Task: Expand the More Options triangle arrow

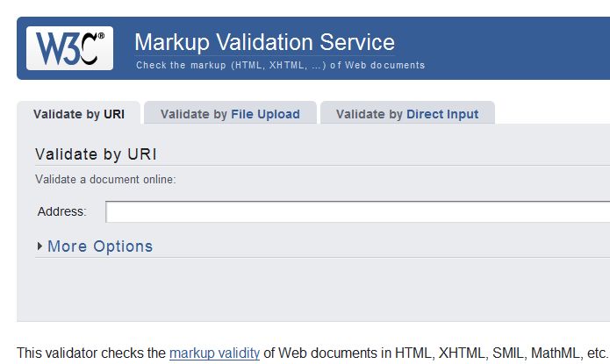Action: (x=39, y=246)
